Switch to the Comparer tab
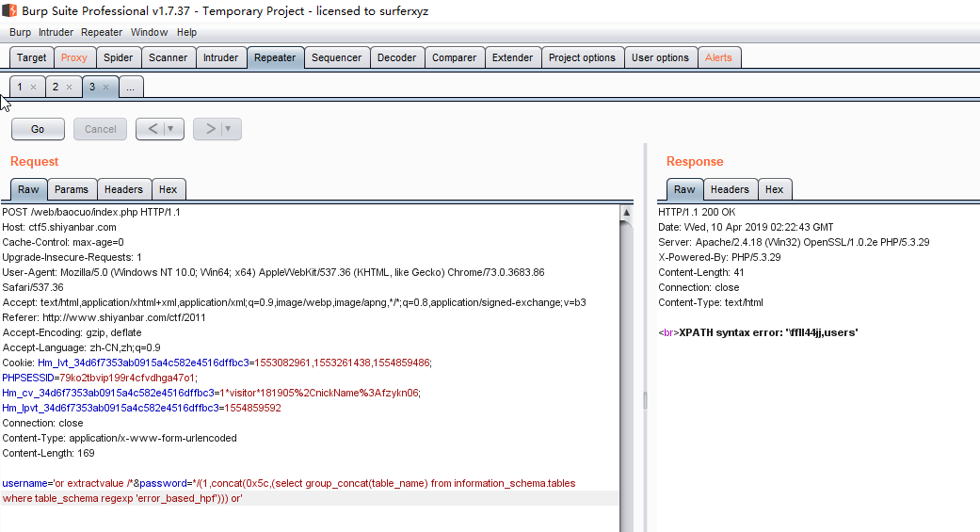980x532 pixels. (x=455, y=57)
